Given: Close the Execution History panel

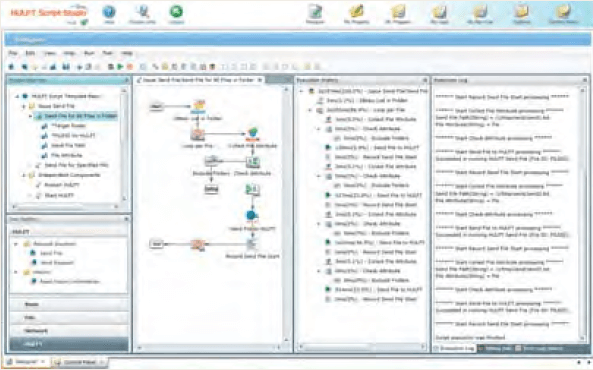Looking at the screenshot, I should (425, 80).
